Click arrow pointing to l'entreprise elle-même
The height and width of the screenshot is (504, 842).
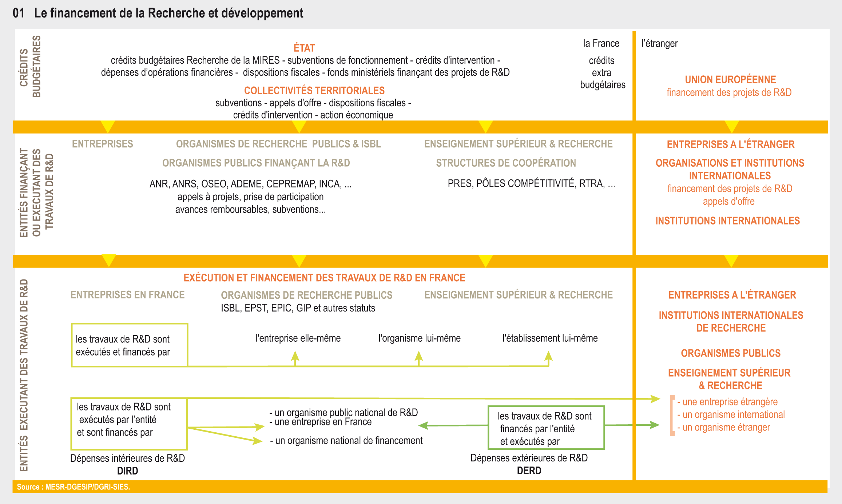[295, 357]
